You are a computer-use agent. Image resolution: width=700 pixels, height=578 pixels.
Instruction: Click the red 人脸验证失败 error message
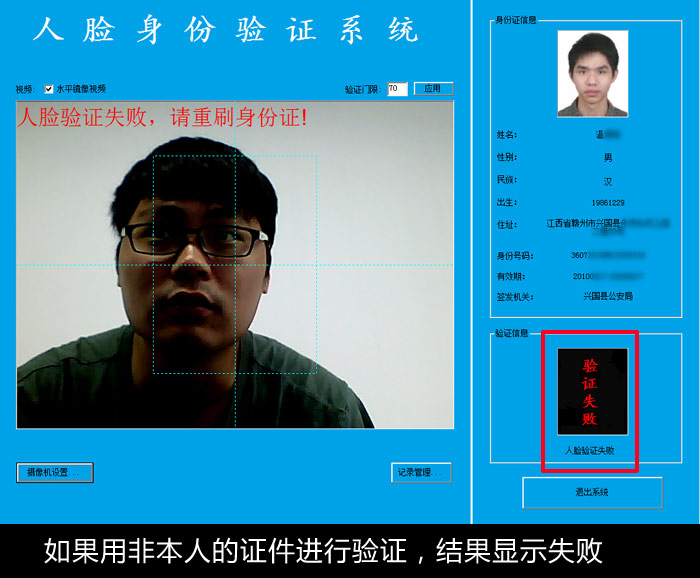click(x=163, y=117)
